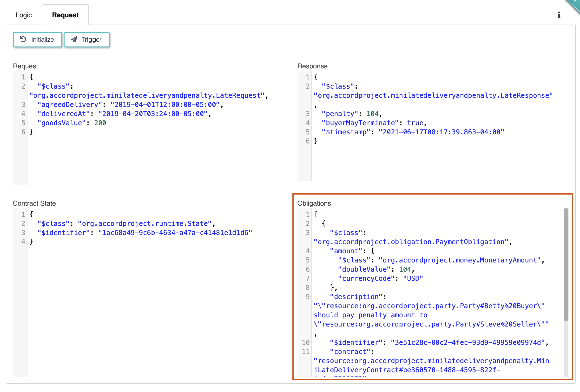
Task: Click line number 6 in Response gutter
Action: (308, 141)
